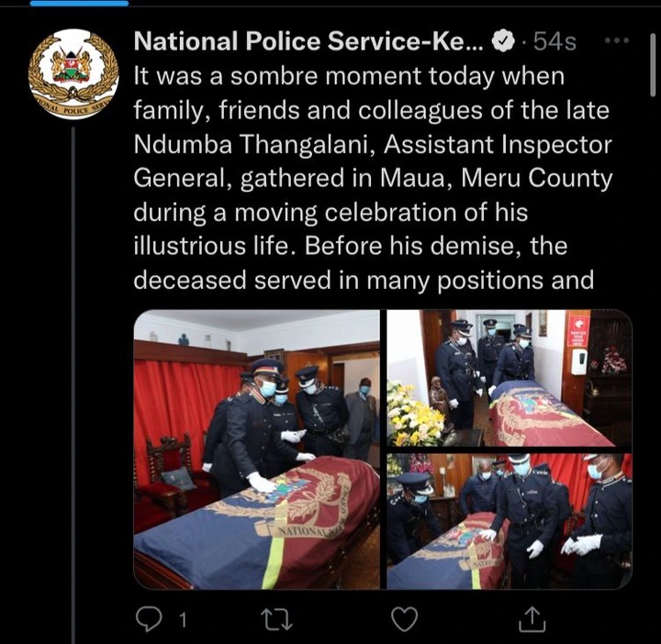This screenshot has height=644, width=661.
Task: Open the top-right photo with flowers
Action: (510, 378)
